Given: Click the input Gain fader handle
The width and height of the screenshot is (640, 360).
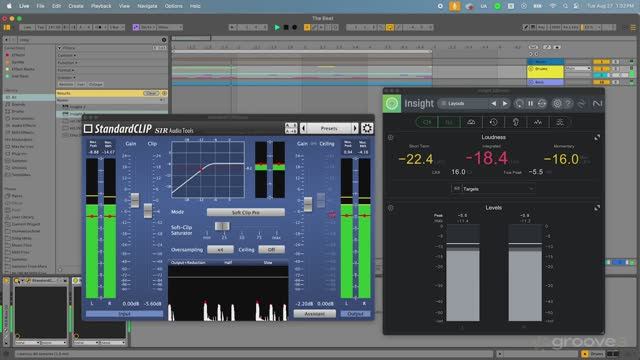Looking at the screenshot, I should click(135, 200).
